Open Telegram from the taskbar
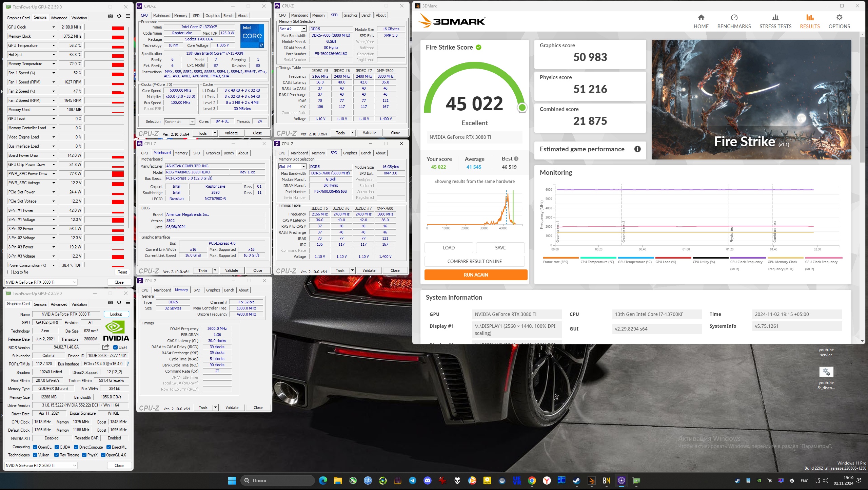The width and height of the screenshot is (868, 490). coord(413,480)
